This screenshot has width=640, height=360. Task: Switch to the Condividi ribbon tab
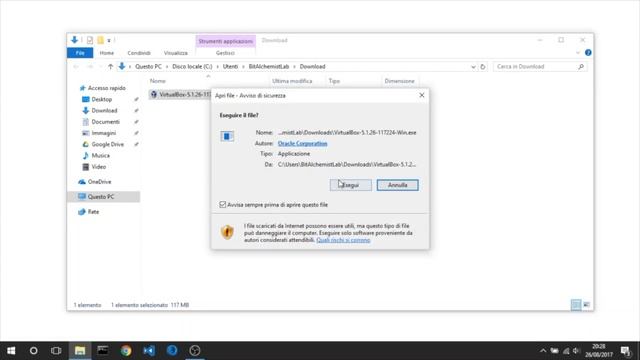point(139,53)
